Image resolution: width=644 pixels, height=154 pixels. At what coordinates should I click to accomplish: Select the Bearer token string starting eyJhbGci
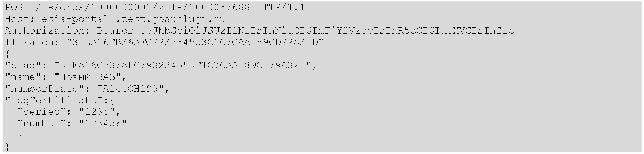click(x=327, y=31)
